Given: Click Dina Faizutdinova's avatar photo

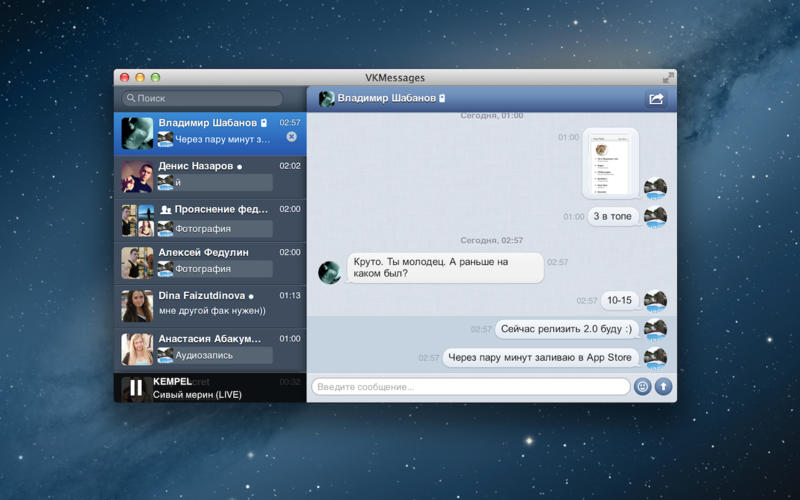Looking at the screenshot, I should click(137, 306).
